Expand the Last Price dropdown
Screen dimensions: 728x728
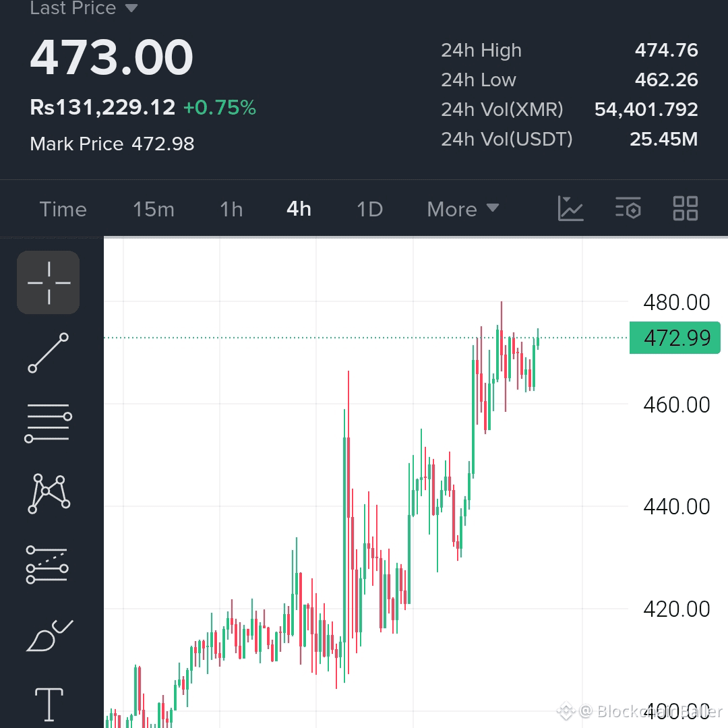pos(84,8)
